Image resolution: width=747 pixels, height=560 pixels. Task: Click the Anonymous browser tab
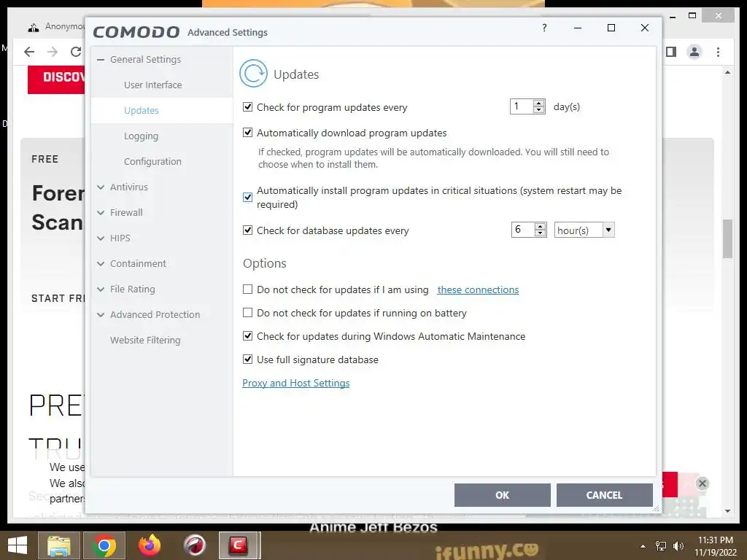point(56,27)
